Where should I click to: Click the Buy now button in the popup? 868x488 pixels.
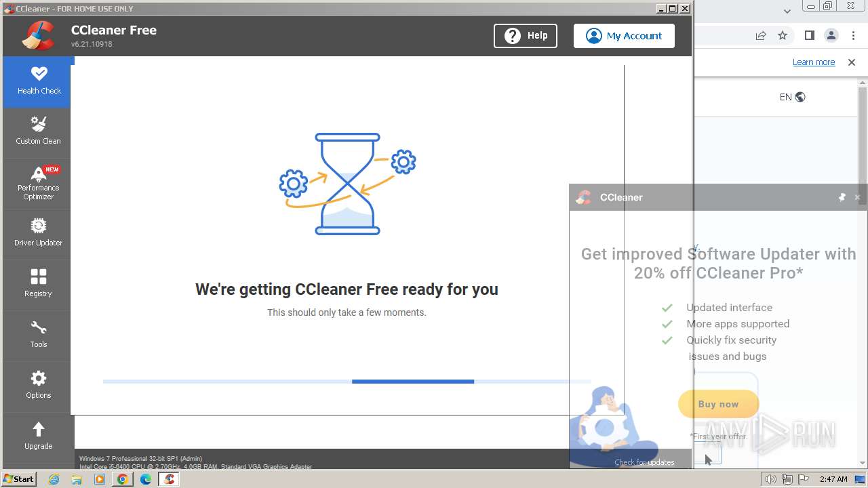718,404
